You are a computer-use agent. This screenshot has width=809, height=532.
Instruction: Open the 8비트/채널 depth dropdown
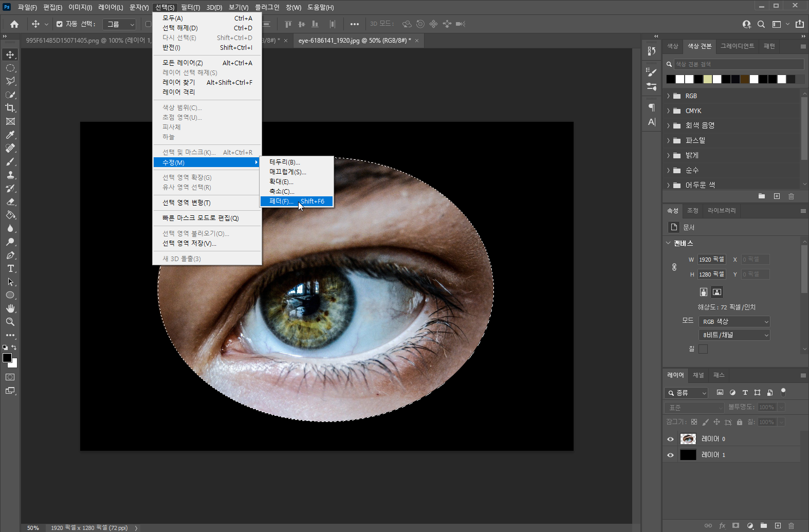pyautogui.click(x=734, y=335)
